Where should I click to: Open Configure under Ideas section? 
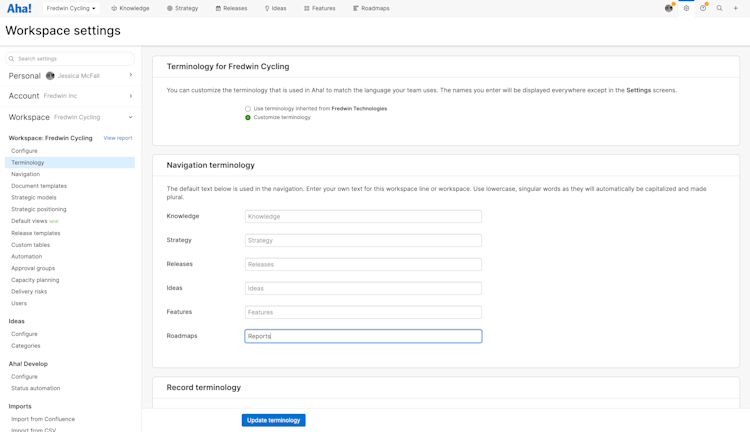(24, 334)
